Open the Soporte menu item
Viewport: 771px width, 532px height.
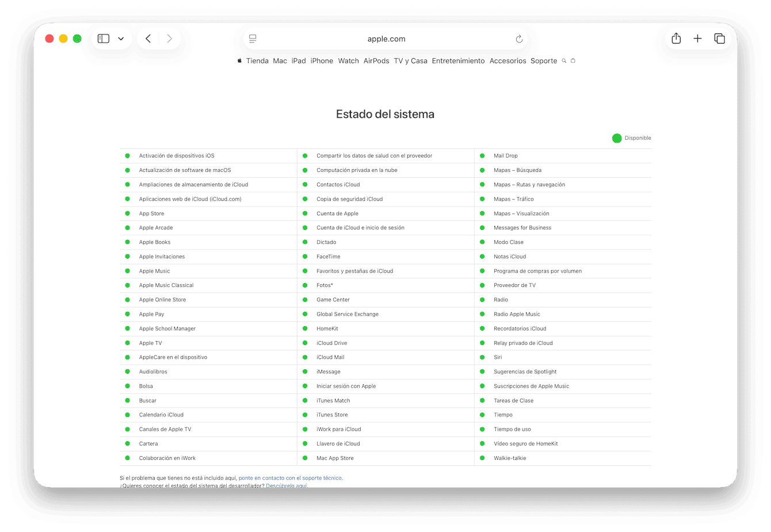tap(544, 61)
